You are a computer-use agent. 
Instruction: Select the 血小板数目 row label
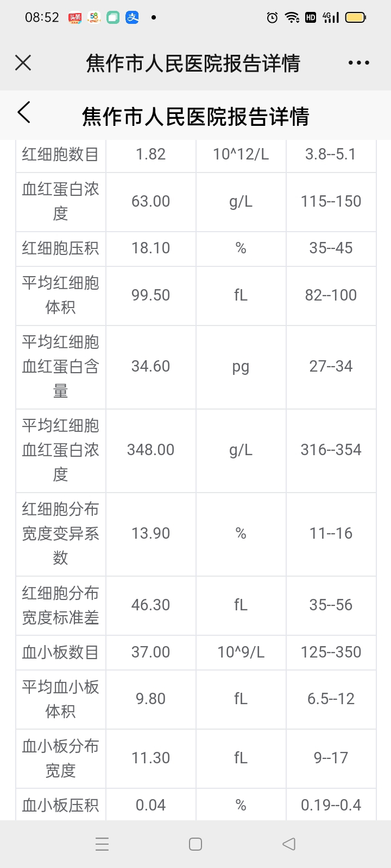pyautogui.click(x=60, y=652)
